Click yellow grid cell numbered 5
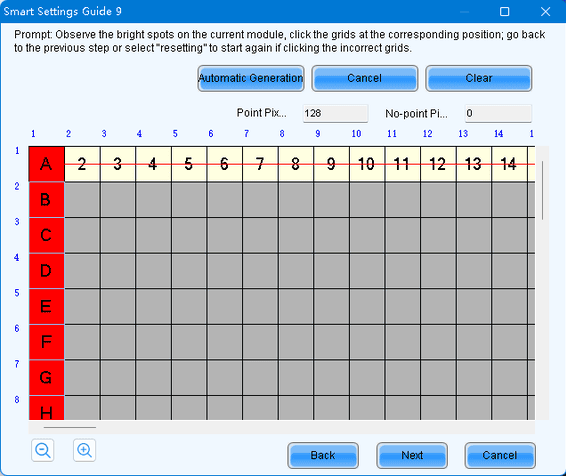This screenshot has width=566, height=476. [x=189, y=164]
